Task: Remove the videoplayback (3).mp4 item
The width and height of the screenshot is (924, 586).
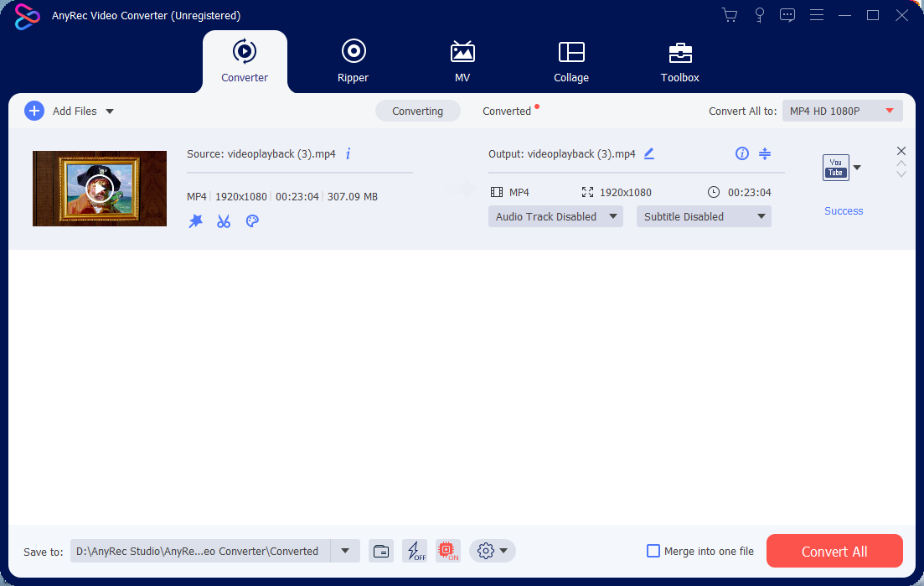Action: (x=901, y=151)
